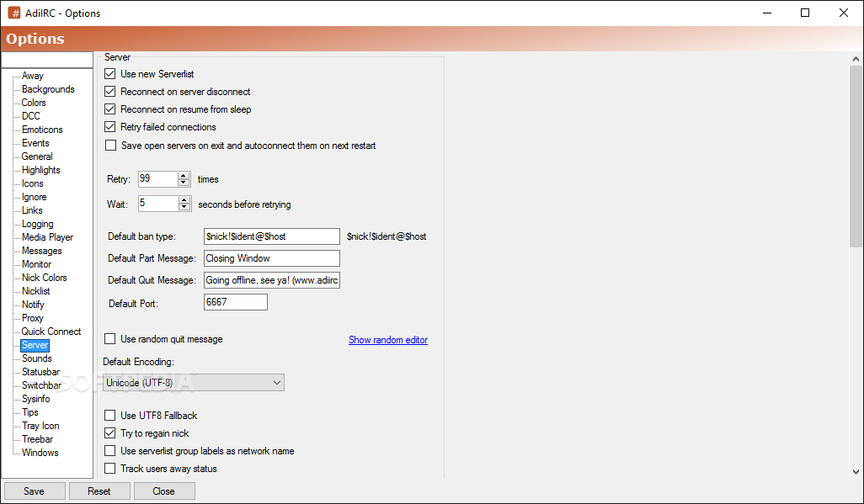Select Quick Connect in tree
Image resolution: width=864 pixels, height=504 pixels.
(51, 332)
